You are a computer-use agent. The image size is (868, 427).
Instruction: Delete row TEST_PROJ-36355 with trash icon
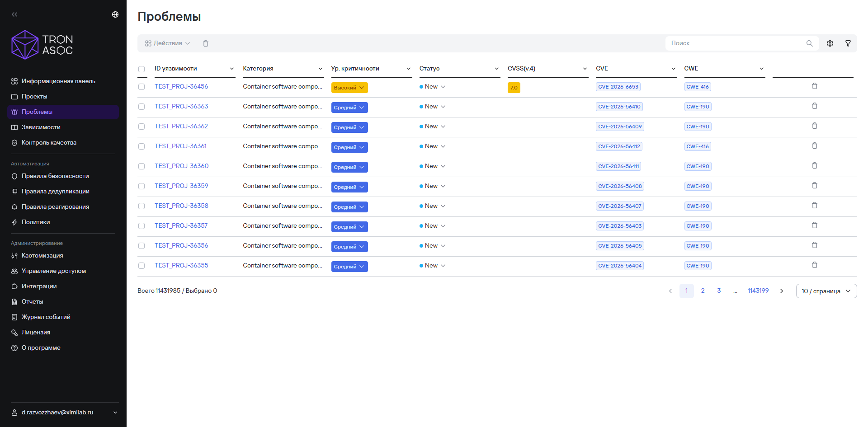click(x=815, y=265)
